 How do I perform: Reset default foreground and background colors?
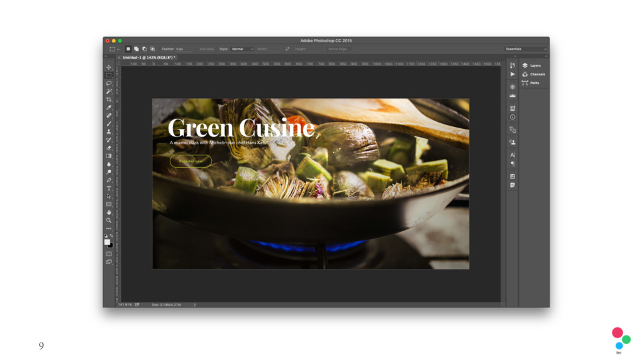click(106, 236)
